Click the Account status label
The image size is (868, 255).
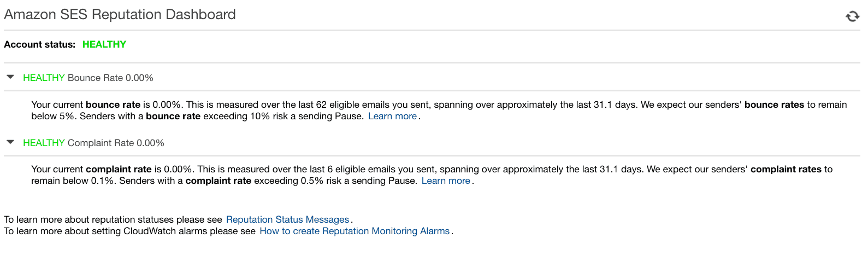point(39,44)
